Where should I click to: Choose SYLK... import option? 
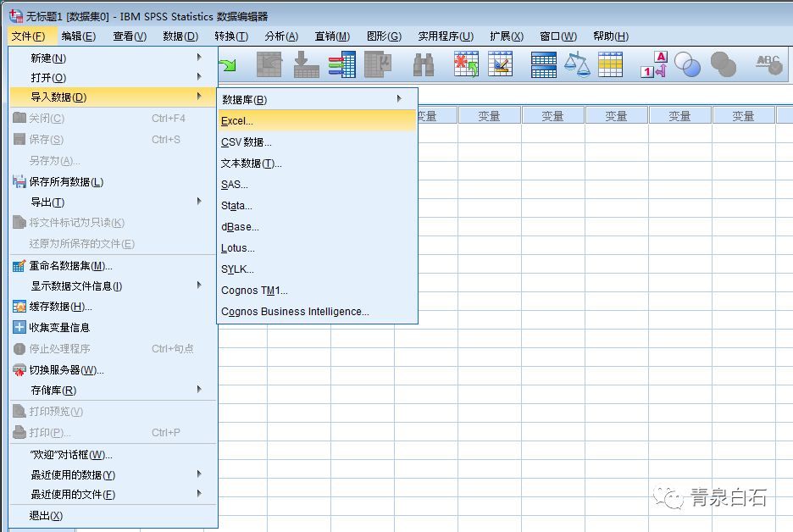pos(317,269)
